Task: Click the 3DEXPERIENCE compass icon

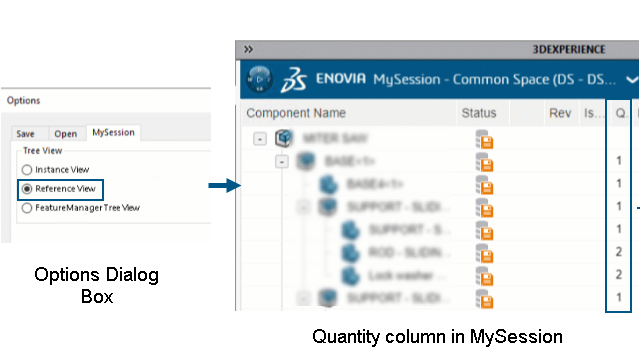Action: (x=259, y=79)
